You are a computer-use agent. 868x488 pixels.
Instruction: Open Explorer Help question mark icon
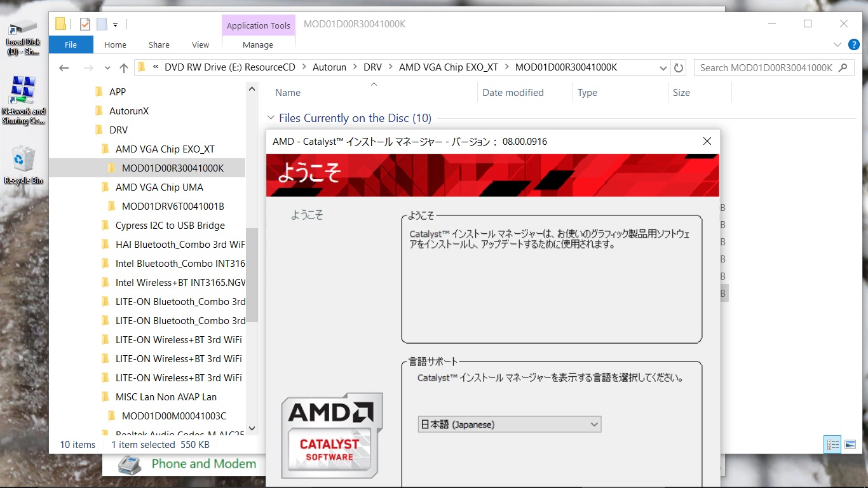coord(854,44)
